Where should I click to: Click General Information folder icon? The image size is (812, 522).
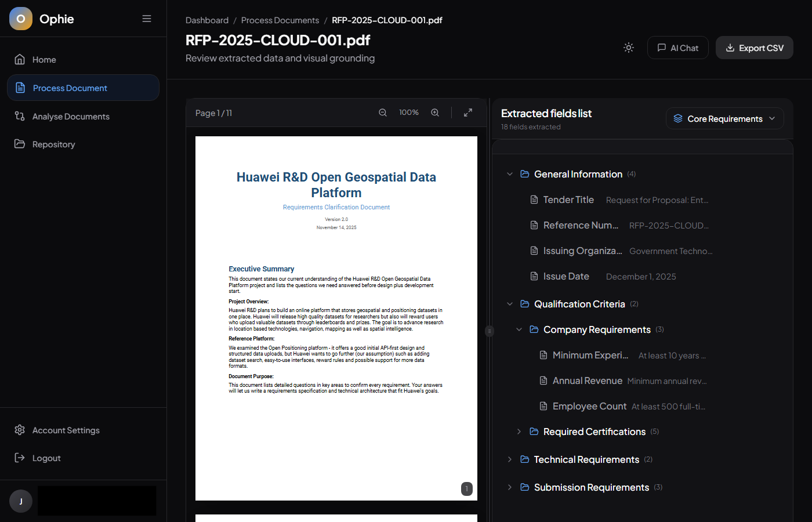pyautogui.click(x=525, y=174)
